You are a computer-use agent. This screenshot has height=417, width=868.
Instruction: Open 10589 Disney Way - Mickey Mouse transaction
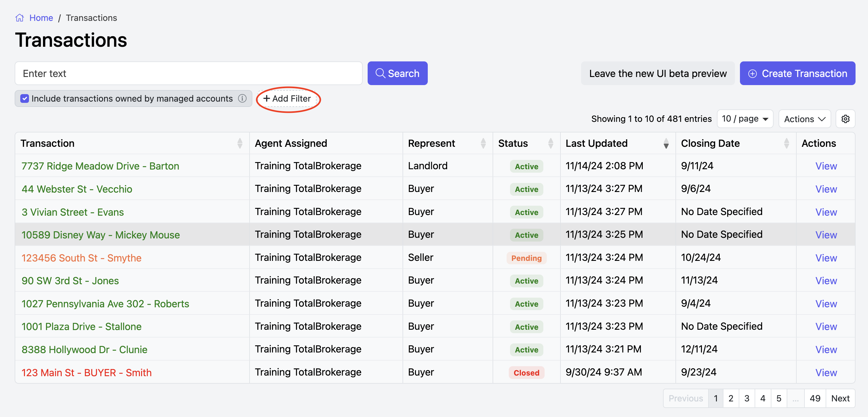pos(100,235)
